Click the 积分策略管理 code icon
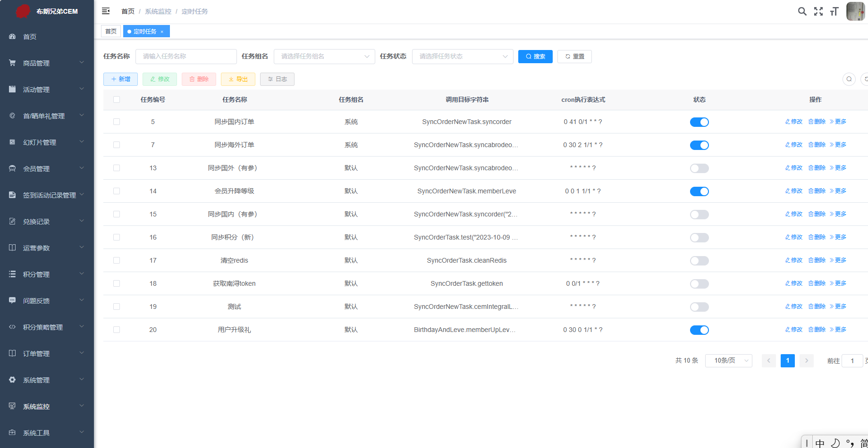Viewport: 868px width, 448px height. (x=12, y=327)
